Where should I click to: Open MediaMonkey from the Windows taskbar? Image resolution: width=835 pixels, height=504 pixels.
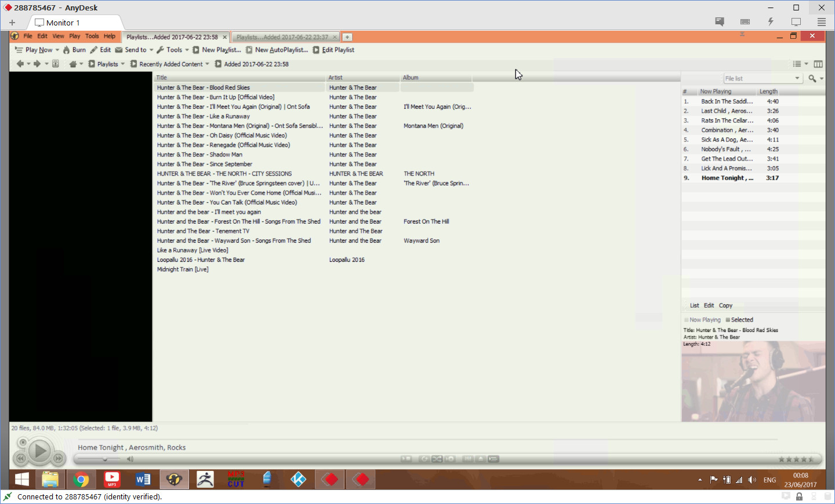(x=174, y=480)
